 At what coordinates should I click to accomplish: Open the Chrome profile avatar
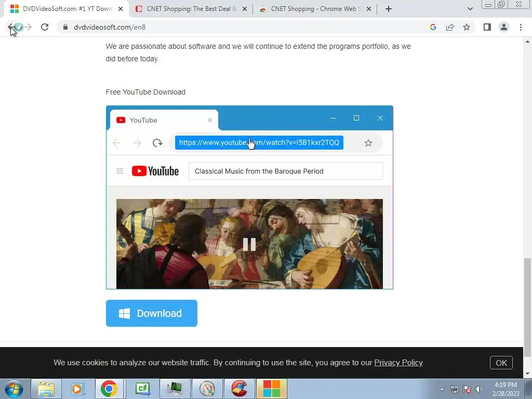tap(504, 27)
